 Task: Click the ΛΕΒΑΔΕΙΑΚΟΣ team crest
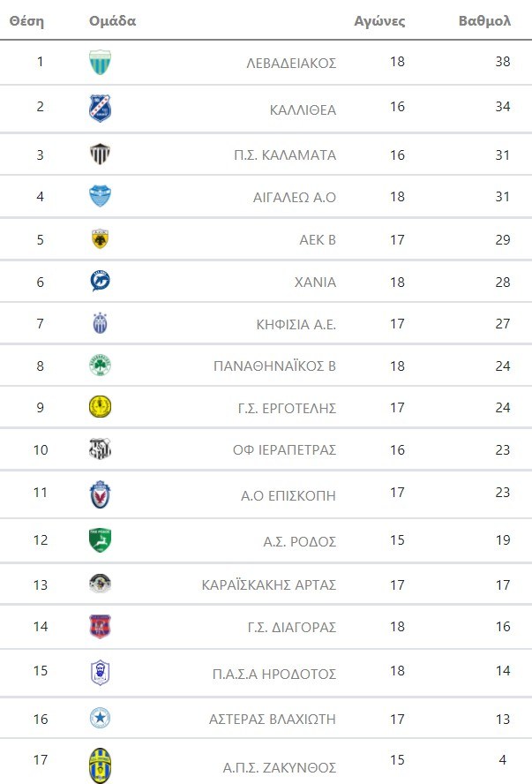pos(100,63)
